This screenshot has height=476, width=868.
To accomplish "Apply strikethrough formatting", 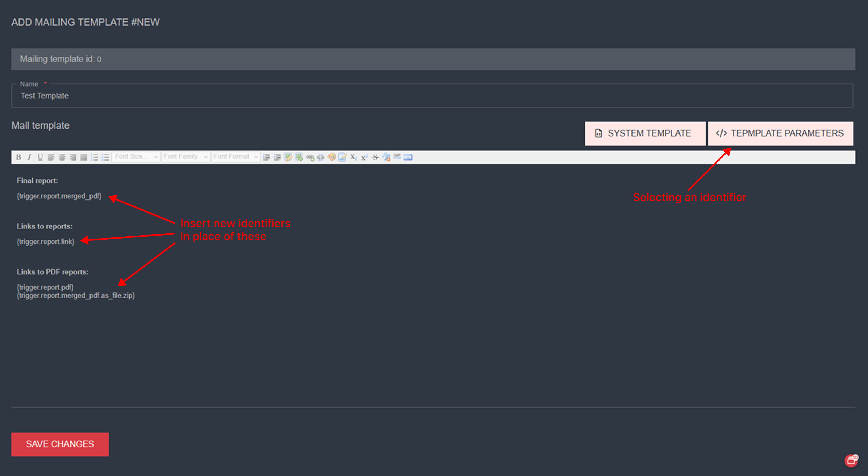I will pos(375,157).
